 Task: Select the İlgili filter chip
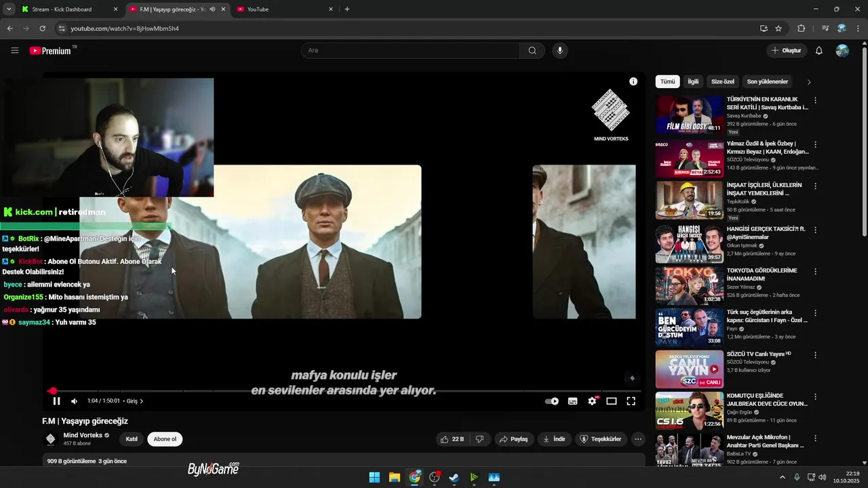click(x=693, y=81)
